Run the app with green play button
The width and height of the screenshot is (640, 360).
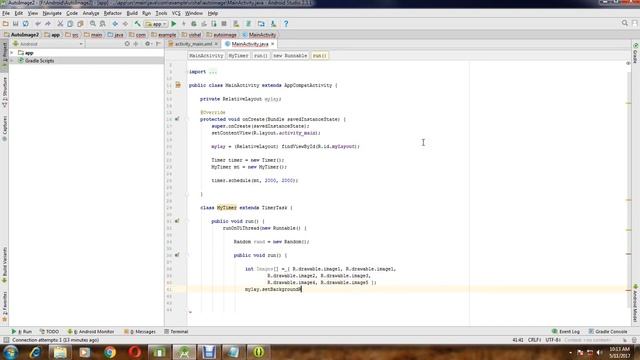click(174, 24)
